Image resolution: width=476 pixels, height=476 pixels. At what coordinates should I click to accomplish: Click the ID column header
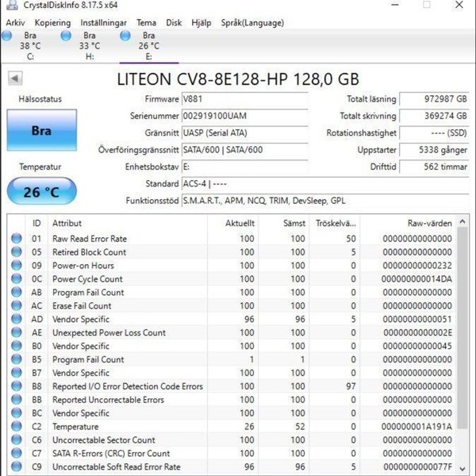(x=36, y=223)
